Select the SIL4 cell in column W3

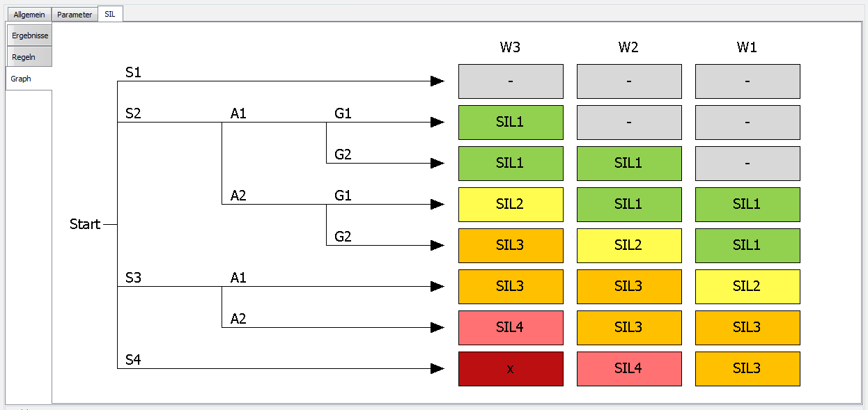click(x=511, y=328)
